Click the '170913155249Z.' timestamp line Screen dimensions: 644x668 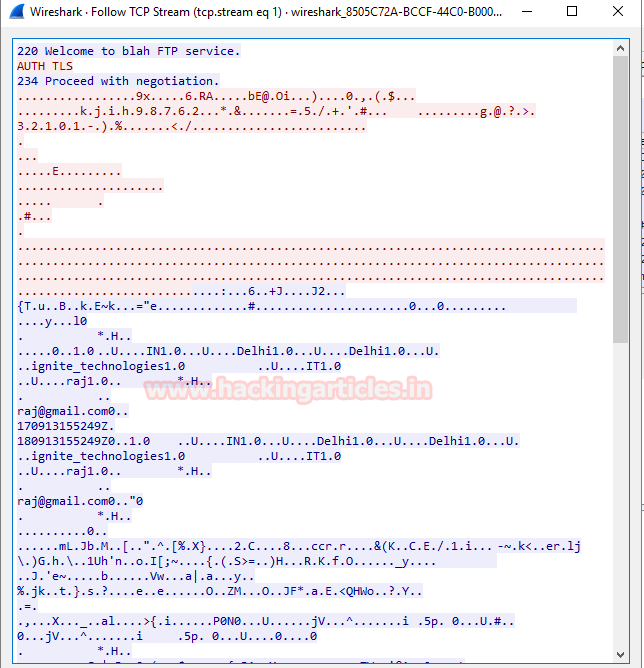click(66, 426)
